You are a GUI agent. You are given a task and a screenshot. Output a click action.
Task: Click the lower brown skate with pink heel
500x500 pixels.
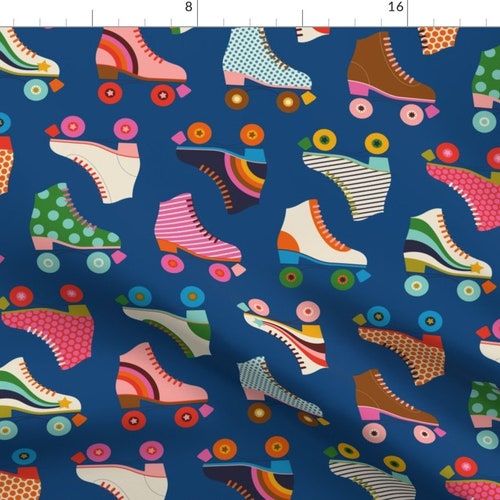coord(398,406)
